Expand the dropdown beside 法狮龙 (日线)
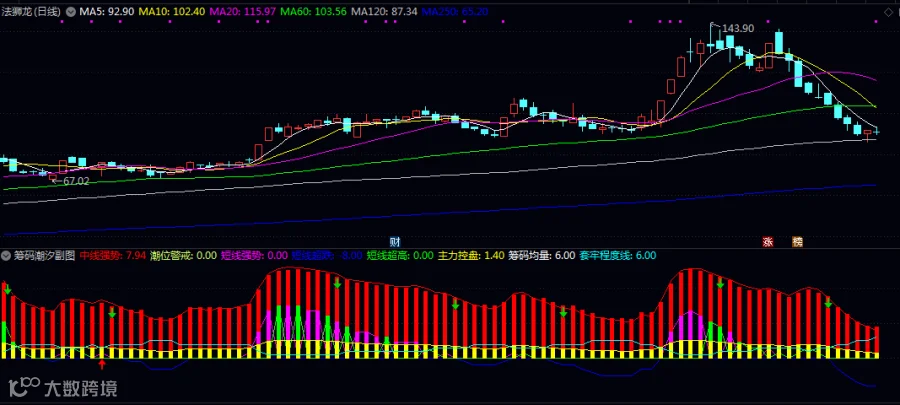Viewport: 900px width, 405px height. 70,11
